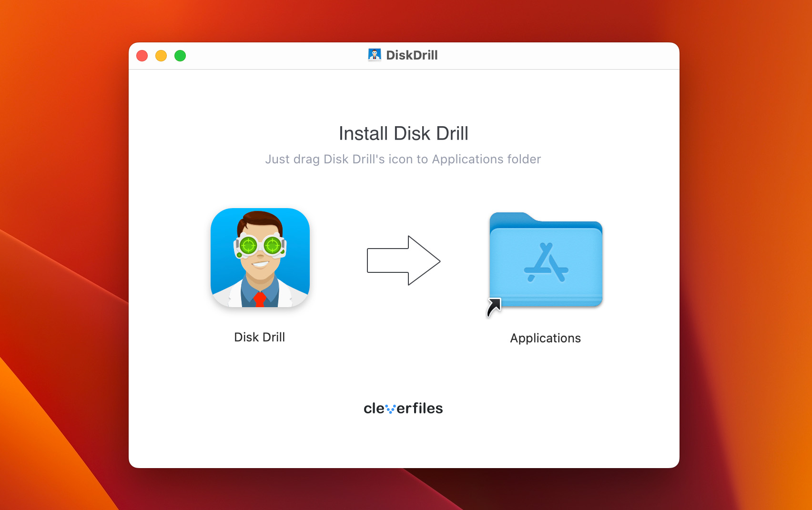Click the DiskDrill title bar proxy icon
The width and height of the screenshot is (812, 510).
pyautogui.click(x=375, y=55)
